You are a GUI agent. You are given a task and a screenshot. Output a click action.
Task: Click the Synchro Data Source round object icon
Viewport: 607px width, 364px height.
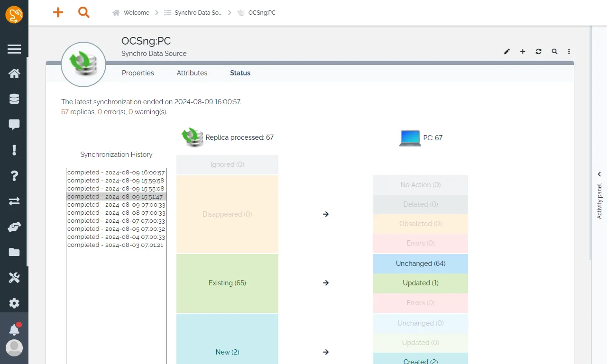click(83, 64)
